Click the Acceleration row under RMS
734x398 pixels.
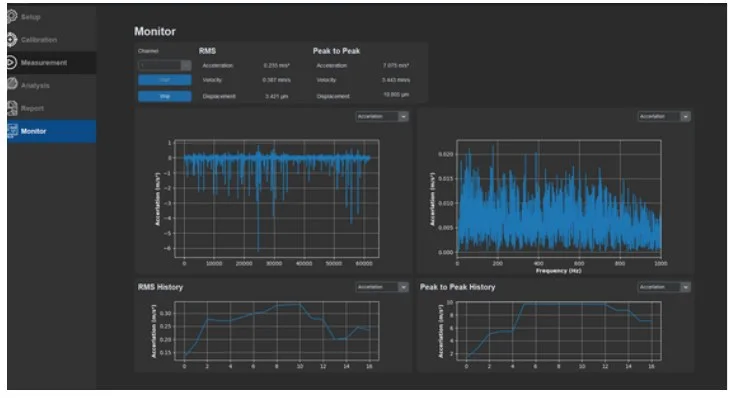(x=246, y=66)
